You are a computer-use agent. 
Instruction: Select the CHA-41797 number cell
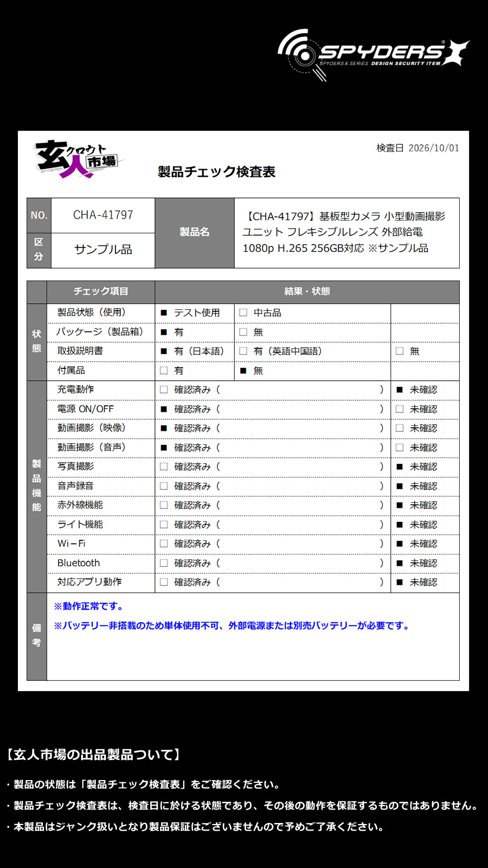click(x=103, y=215)
